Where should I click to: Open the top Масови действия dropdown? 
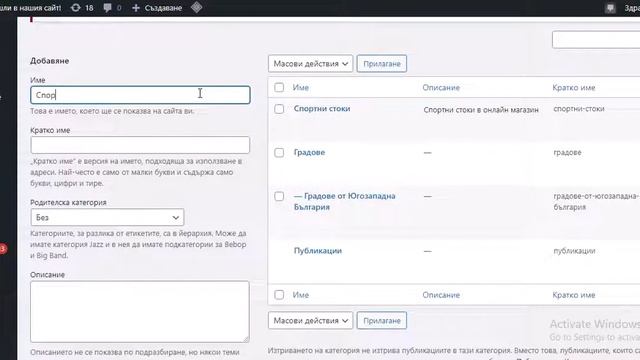point(310,64)
